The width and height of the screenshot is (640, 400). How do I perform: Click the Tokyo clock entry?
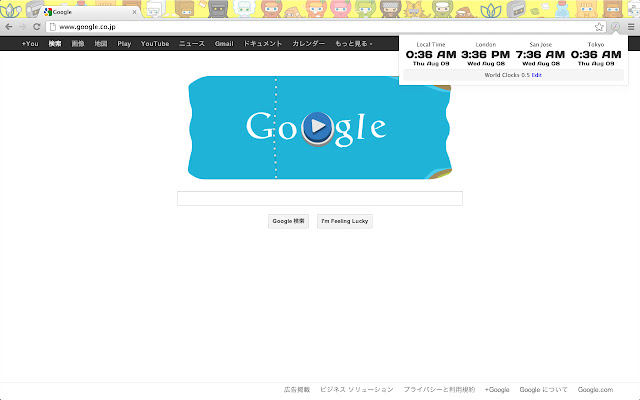coord(596,54)
